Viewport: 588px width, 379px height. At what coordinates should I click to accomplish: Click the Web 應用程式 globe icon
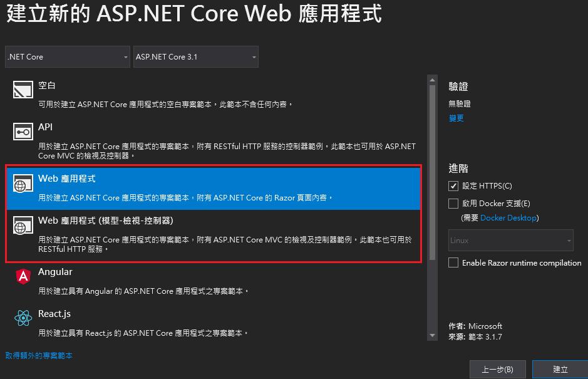[23, 183]
